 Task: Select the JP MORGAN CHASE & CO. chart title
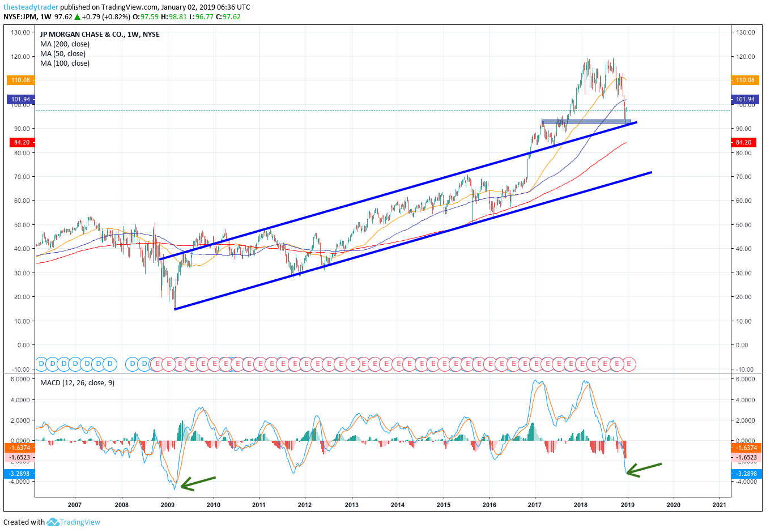coord(82,35)
